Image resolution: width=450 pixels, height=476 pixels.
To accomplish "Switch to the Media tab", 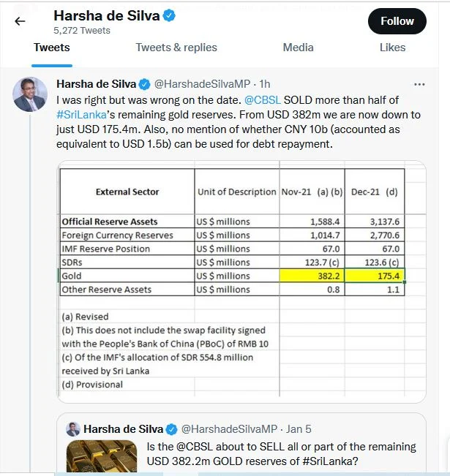I will pyautogui.click(x=298, y=48).
